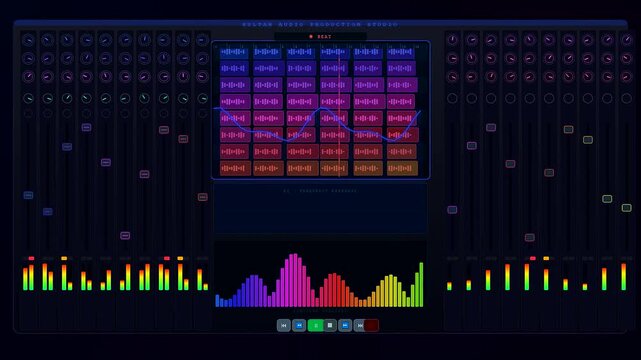Click the fader handle on right channel three

pos(491,127)
